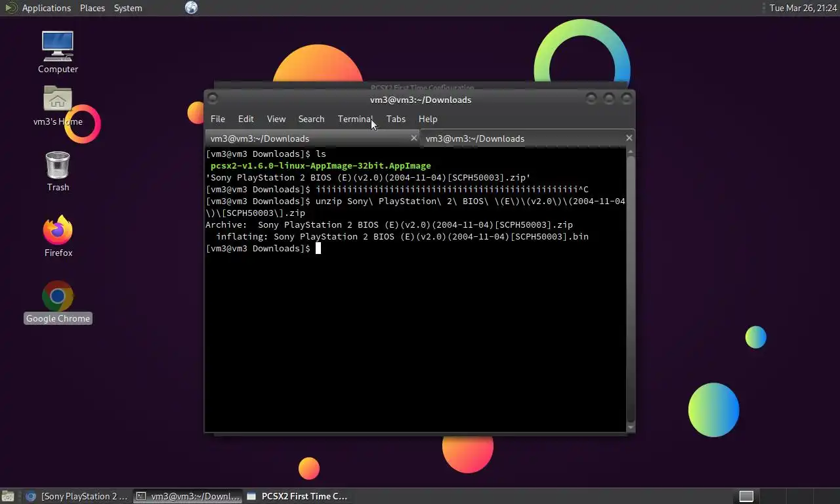Open the terminal View menu
840x504 pixels.
pyautogui.click(x=276, y=119)
